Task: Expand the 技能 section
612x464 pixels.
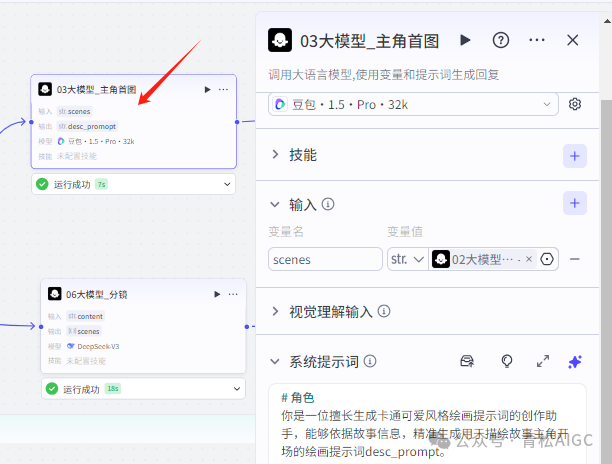Action: pos(275,155)
